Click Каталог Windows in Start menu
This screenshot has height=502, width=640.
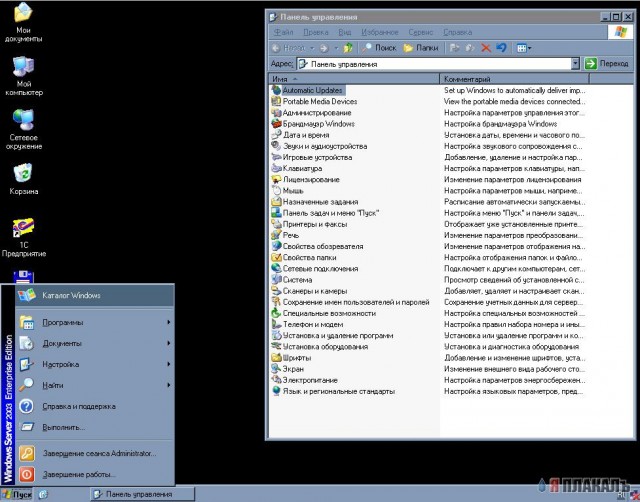[95, 295]
